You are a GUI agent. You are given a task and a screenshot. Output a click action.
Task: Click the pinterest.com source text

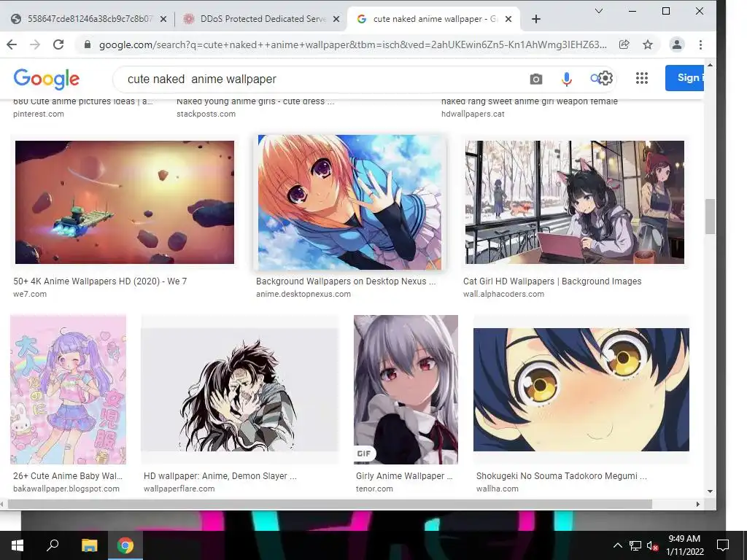[x=39, y=114]
